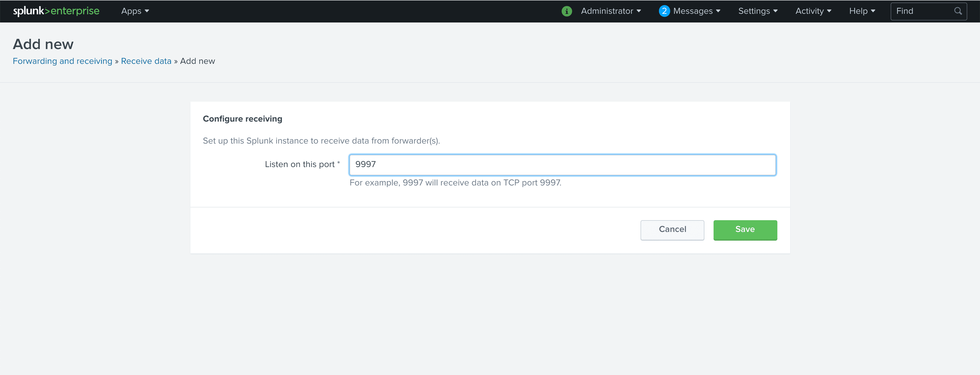Click the Activity menu caret arrow
The width and height of the screenshot is (980, 375).
pyautogui.click(x=829, y=11)
